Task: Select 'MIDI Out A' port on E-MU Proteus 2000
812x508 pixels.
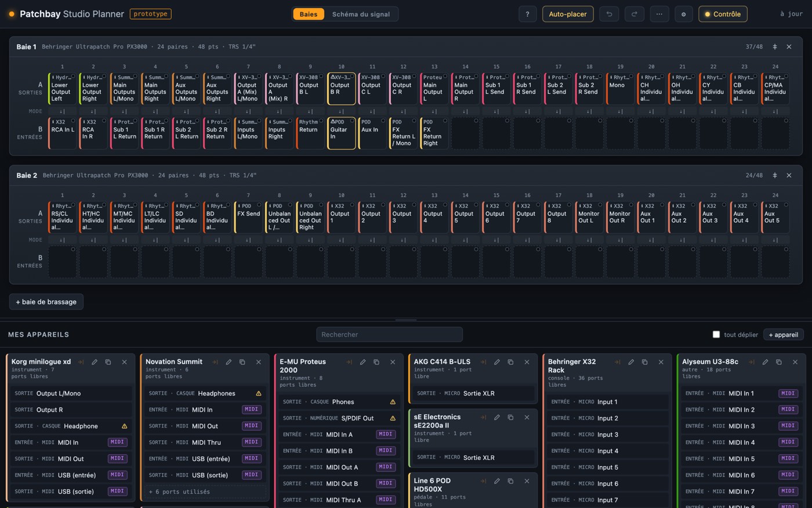Action: (340, 467)
